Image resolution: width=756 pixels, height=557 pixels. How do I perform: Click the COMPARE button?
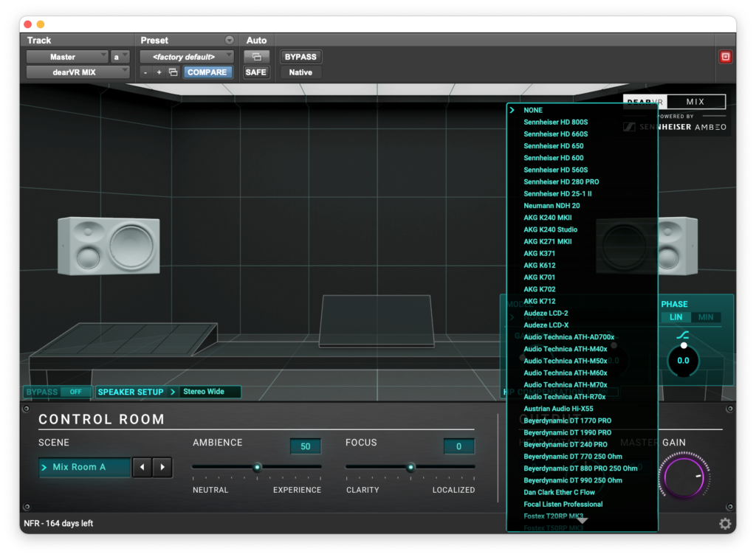(x=207, y=72)
